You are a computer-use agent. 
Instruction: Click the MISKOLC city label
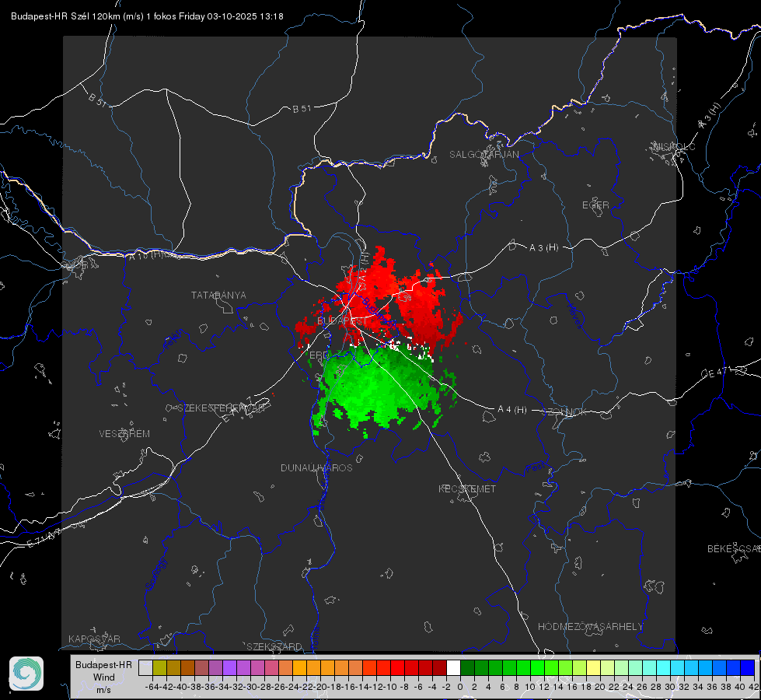tap(674, 146)
